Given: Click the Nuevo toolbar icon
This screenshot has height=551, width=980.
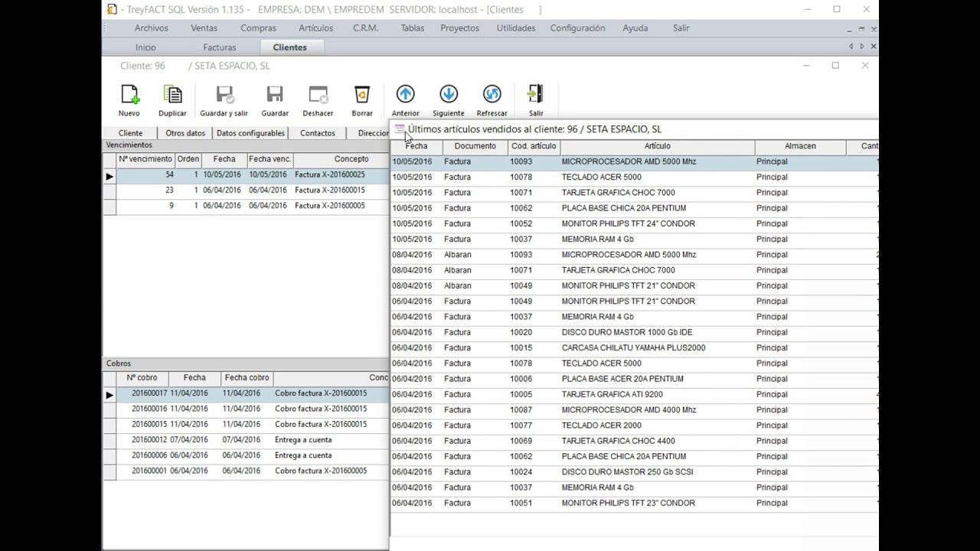Looking at the screenshot, I should 129,95.
